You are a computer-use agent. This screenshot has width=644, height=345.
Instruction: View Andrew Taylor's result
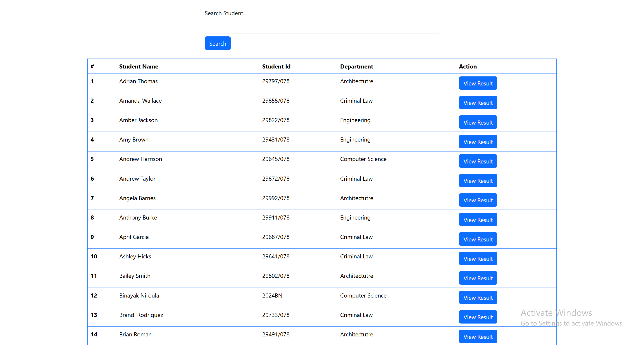[478, 181]
